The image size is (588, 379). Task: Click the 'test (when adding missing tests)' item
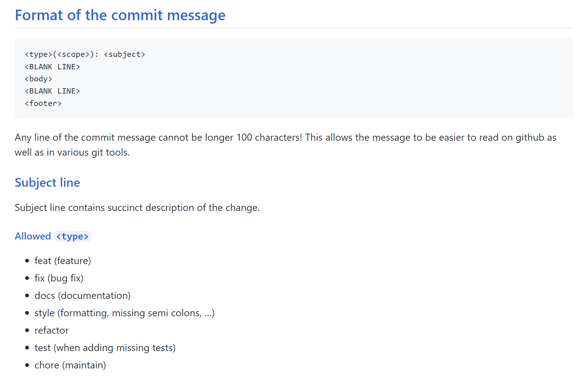click(x=105, y=348)
